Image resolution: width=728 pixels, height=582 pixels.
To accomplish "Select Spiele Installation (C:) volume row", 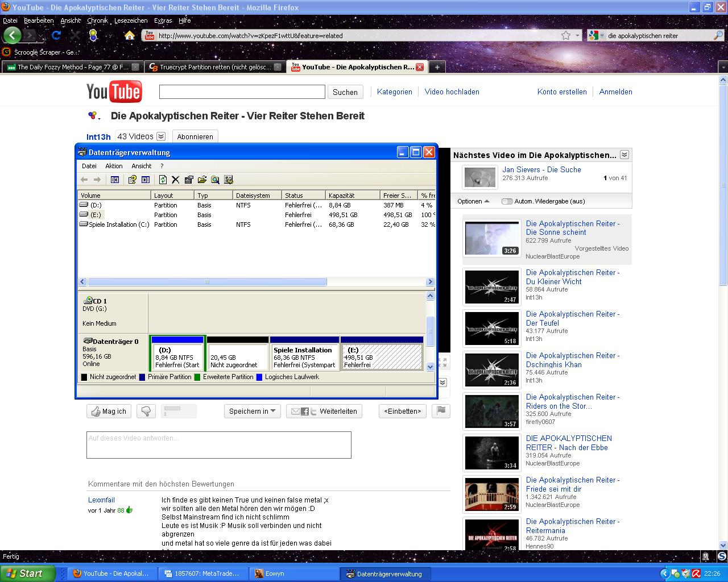I will pos(257,225).
